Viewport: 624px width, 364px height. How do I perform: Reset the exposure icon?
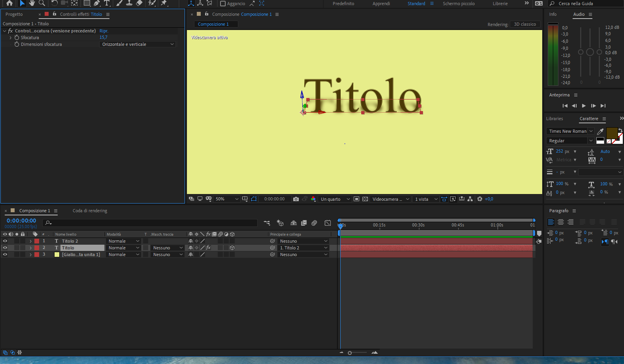pos(480,199)
